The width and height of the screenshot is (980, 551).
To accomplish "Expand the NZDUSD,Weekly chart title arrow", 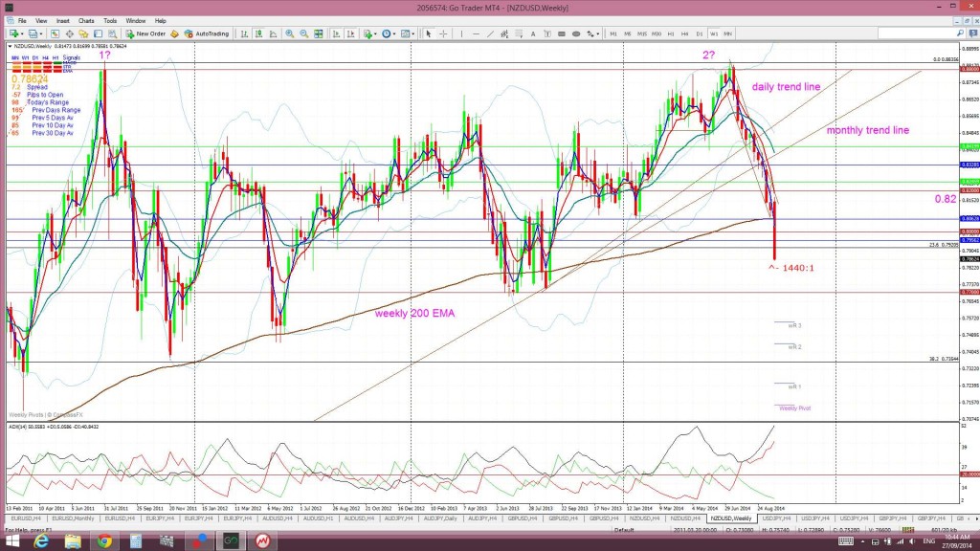I will [x=10, y=46].
